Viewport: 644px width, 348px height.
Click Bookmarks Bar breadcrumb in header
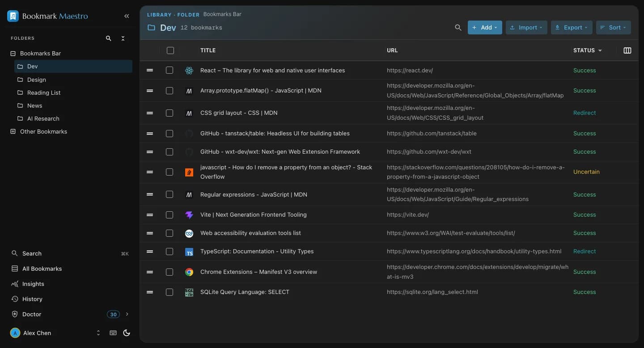pyautogui.click(x=222, y=14)
